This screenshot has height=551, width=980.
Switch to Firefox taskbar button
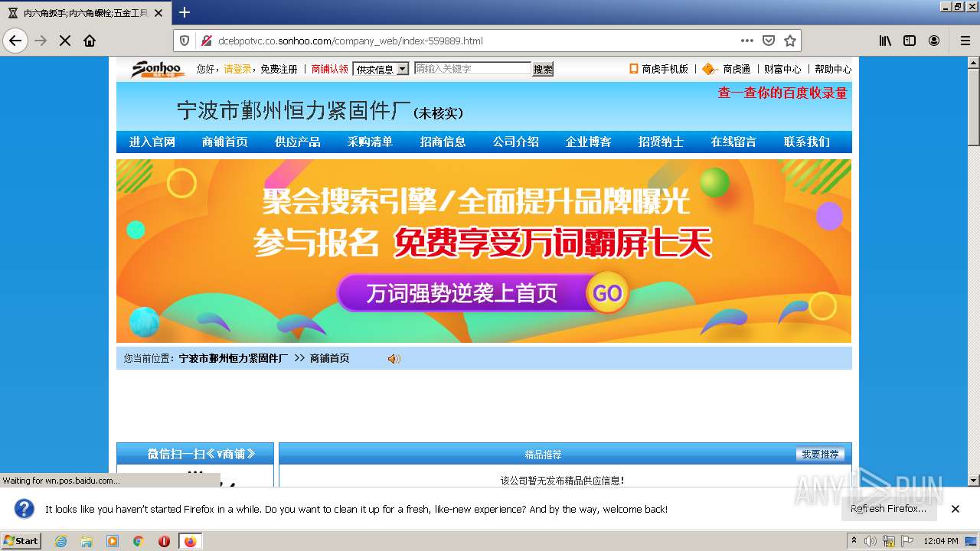[190, 541]
